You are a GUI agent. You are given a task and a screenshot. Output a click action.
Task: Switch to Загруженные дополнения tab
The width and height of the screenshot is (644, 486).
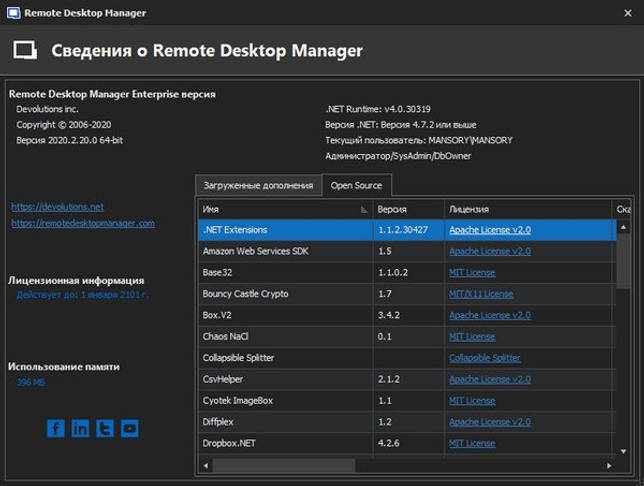pyautogui.click(x=258, y=186)
